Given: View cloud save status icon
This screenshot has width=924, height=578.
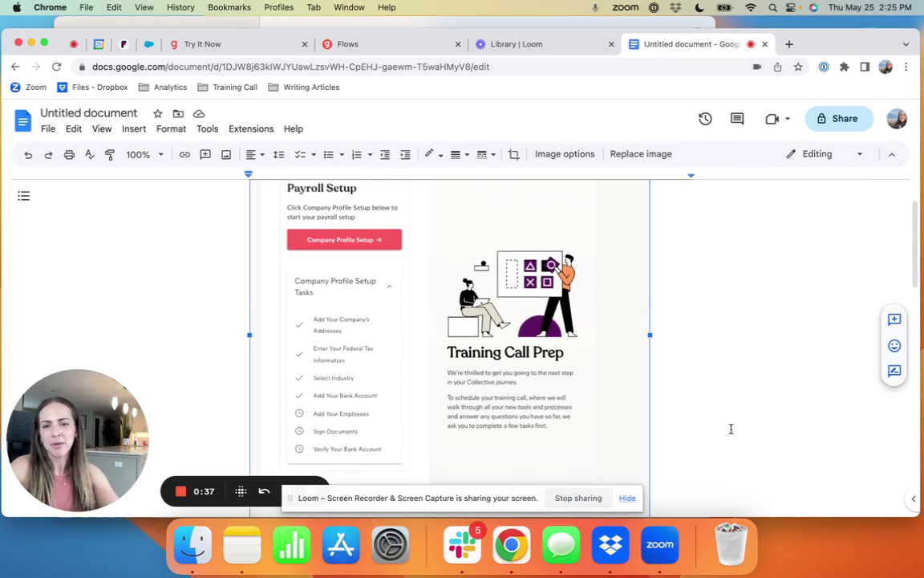Looking at the screenshot, I should tap(199, 113).
